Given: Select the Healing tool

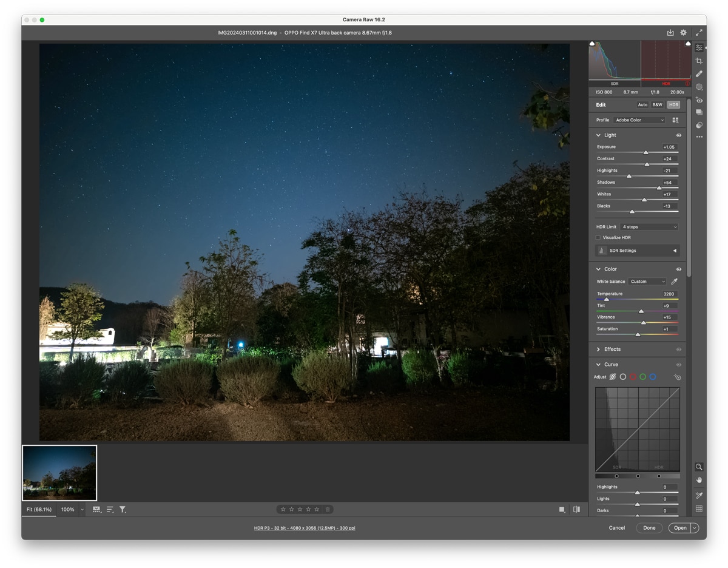Looking at the screenshot, I should tap(699, 74).
